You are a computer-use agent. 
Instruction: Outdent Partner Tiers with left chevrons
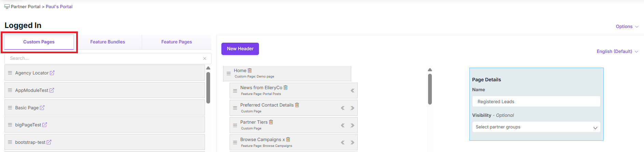point(343,125)
